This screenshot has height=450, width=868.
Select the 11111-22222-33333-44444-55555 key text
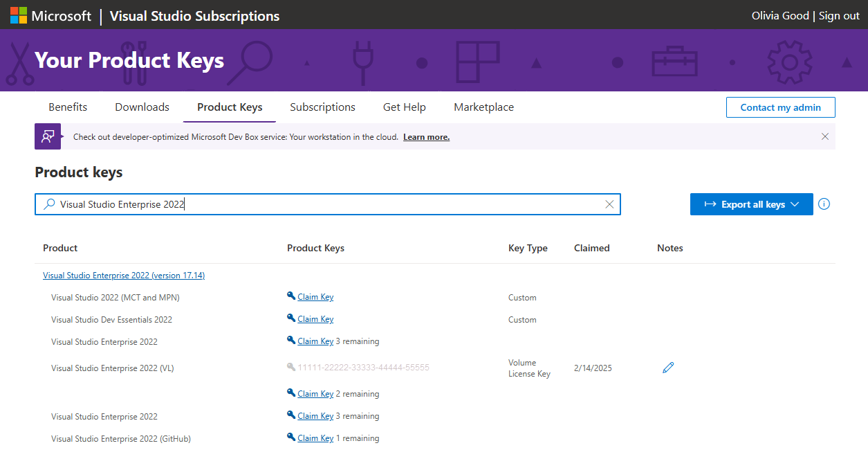364,368
